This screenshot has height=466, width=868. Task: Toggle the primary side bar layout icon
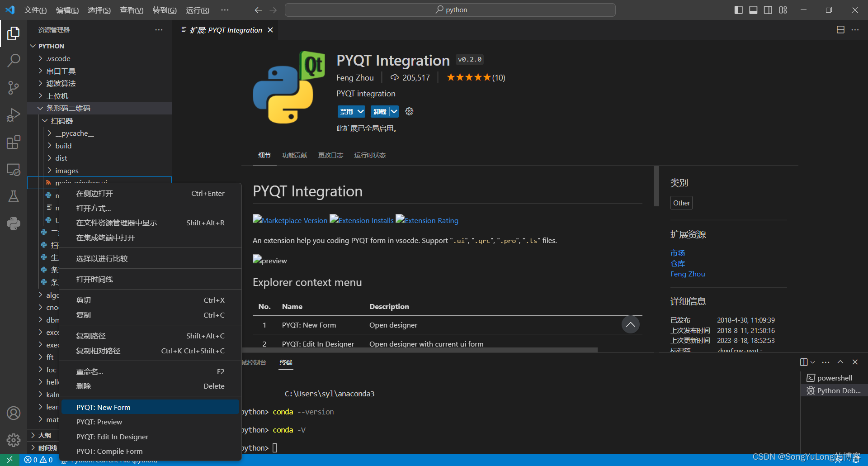point(739,10)
